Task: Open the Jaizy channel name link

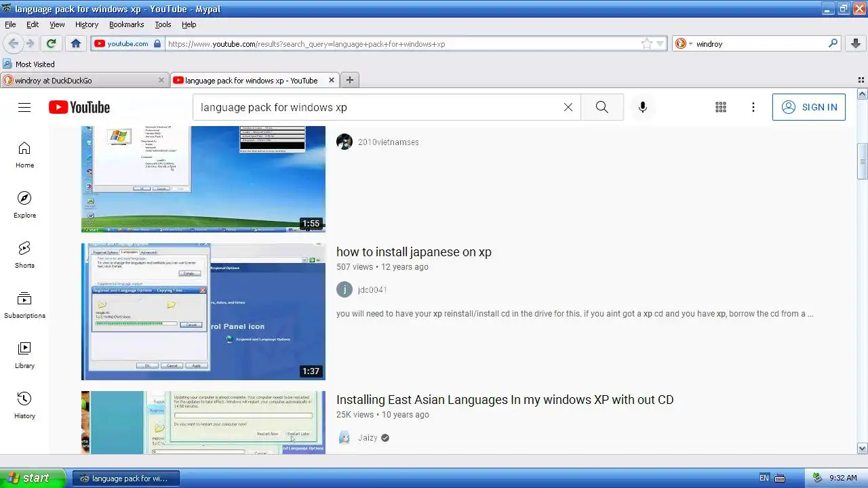Action: (x=368, y=437)
